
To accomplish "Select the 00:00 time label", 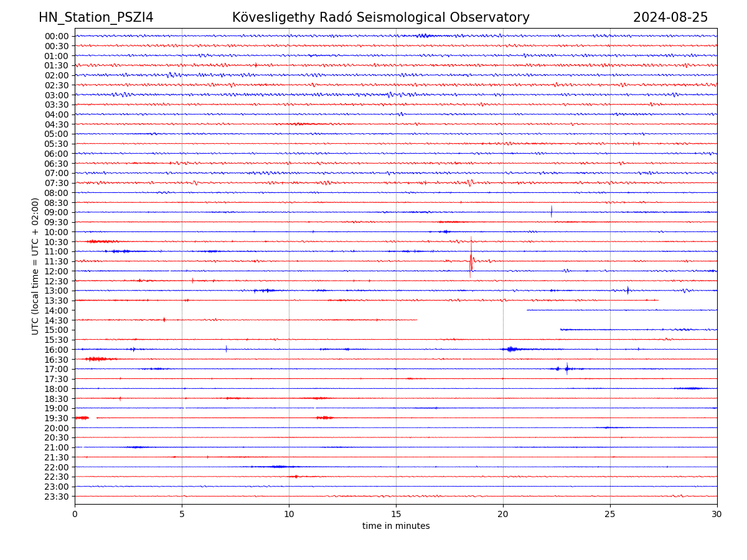I will (x=57, y=36).
